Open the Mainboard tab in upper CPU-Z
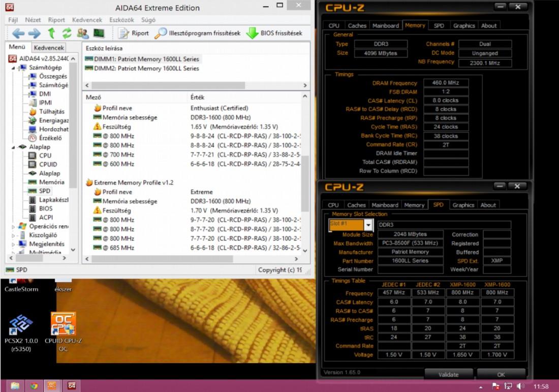This screenshot has width=559, height=392. pos(386,26)
